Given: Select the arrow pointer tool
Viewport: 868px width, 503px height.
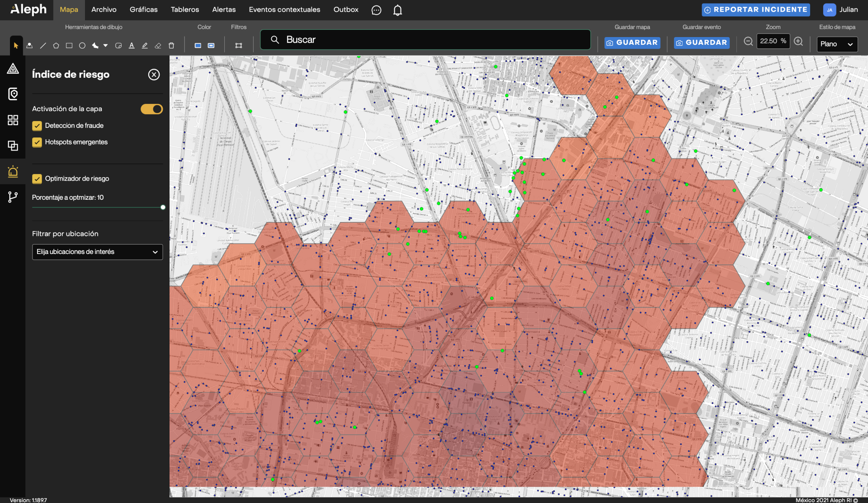Looking at the screenshot, I should (16, 45).
